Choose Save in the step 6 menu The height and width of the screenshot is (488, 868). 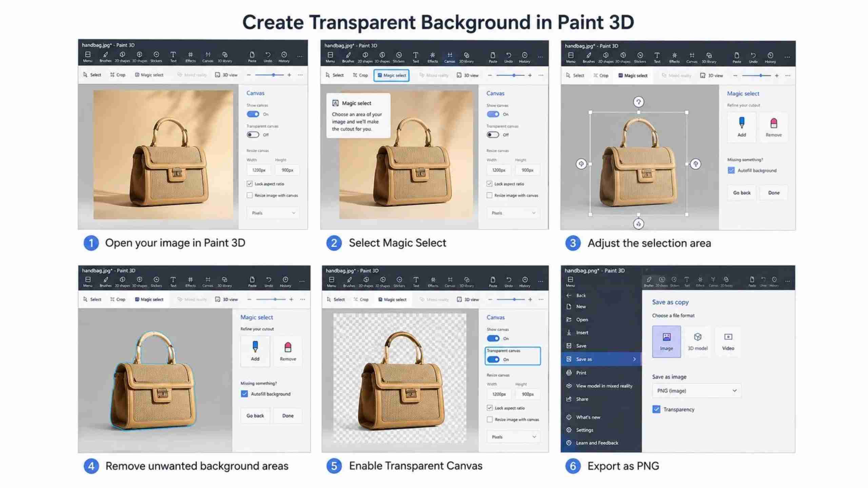(x=601, y=346)
